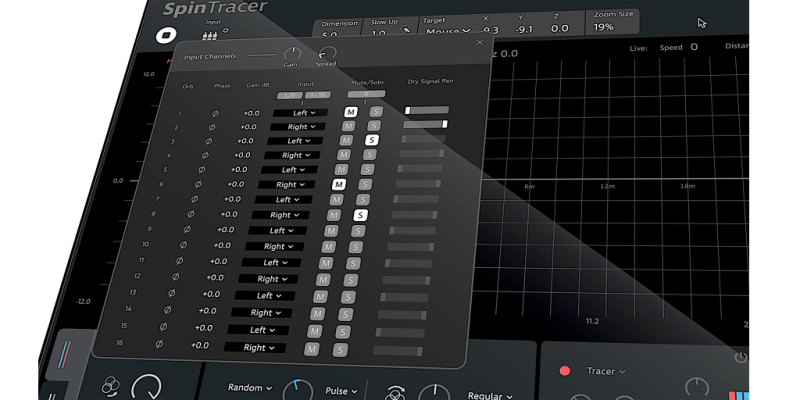Image resolution: width=800 pixels, height=400 pixels.
Task: Disable solo on orb 3
Action: tap(372, 140)
